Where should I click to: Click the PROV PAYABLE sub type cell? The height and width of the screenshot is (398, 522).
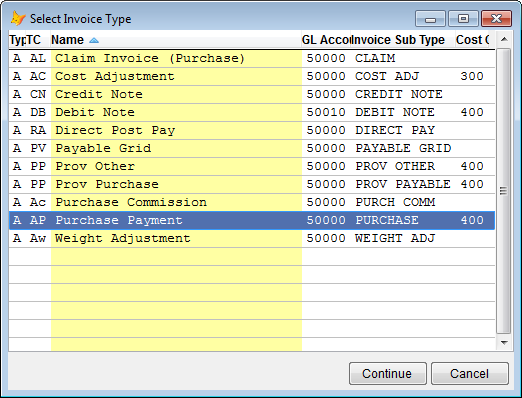[x=403, y=185]
